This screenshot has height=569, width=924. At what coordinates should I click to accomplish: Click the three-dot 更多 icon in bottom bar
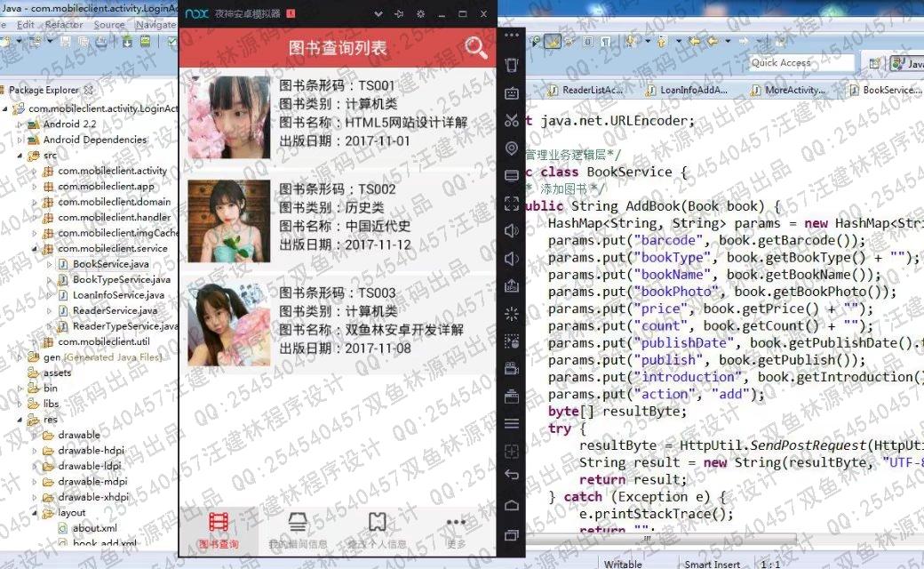coord(456,523)
